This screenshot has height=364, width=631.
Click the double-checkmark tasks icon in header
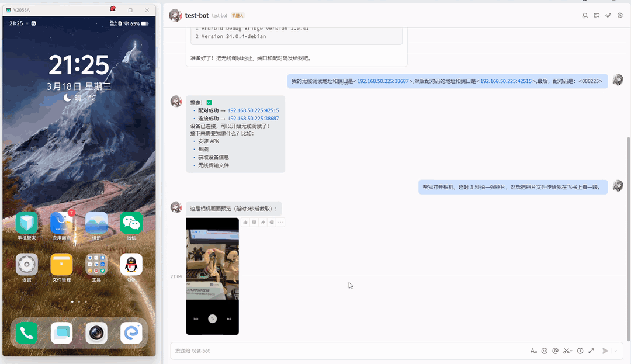(608, 16)
